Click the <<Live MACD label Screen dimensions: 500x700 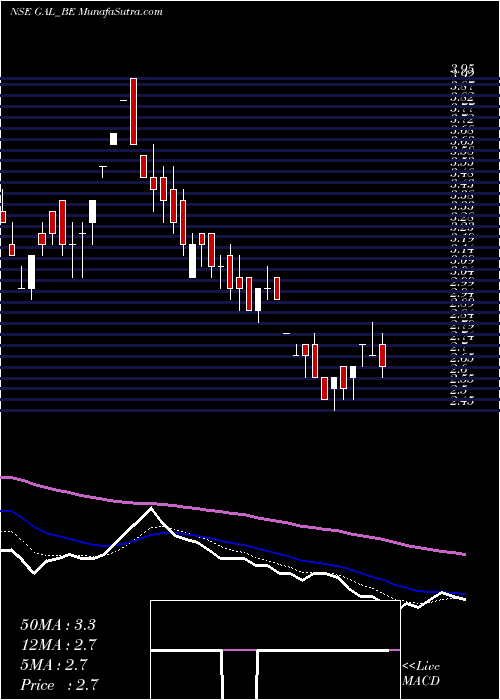click(x=421, y=674)
